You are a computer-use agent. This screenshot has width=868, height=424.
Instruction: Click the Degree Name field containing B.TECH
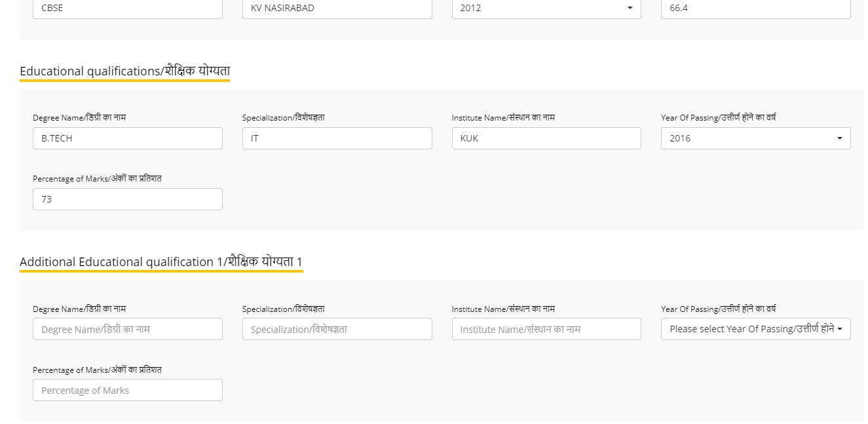click(127, 138)
